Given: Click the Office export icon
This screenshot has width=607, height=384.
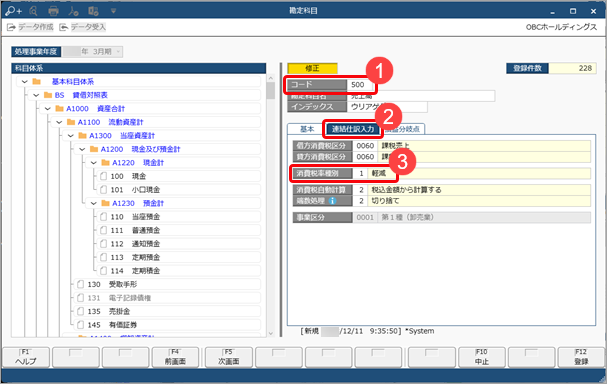Looking at the screenshot, I should tap(93, 11).
